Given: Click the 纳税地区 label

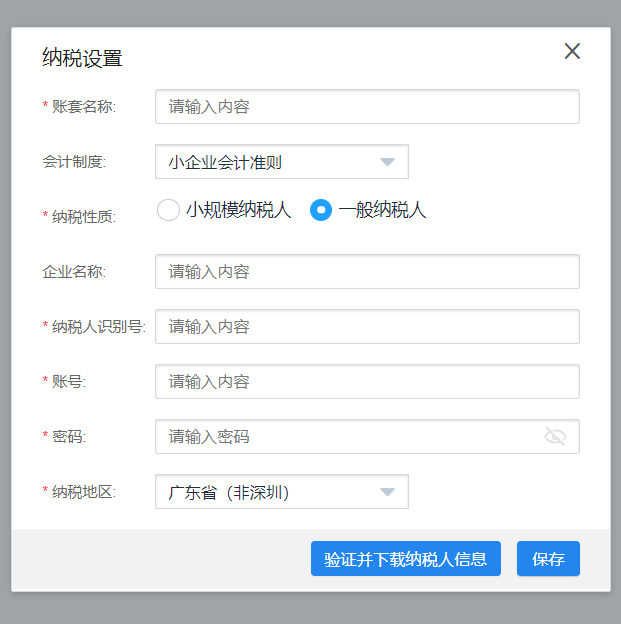Looking at the screenshot, I should (84, 492).
